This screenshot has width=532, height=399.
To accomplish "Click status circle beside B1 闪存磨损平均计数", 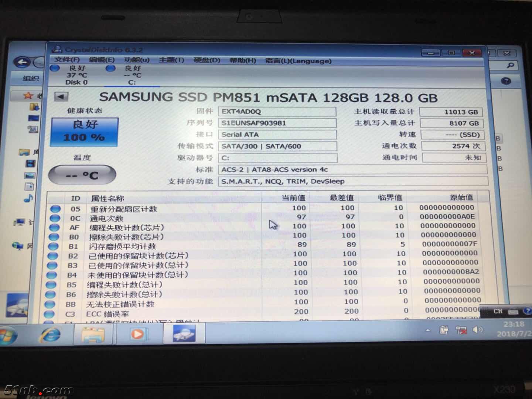I will 53,246.
